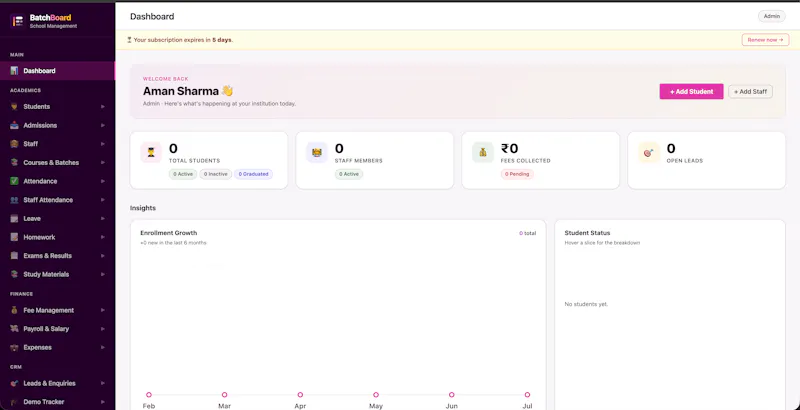Click the '0 total' label
The width and height of the screenshot is (800, 410).
tap(528, 233)
